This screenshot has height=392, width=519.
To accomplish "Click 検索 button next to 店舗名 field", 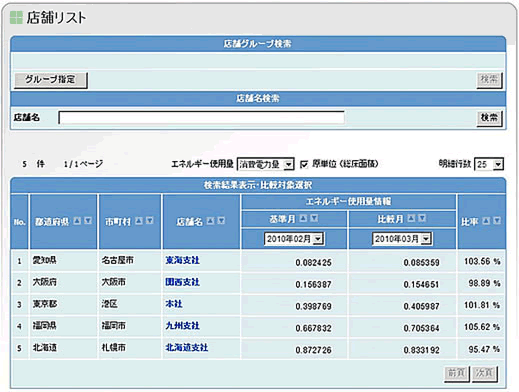I will click(x=489, y=118).
